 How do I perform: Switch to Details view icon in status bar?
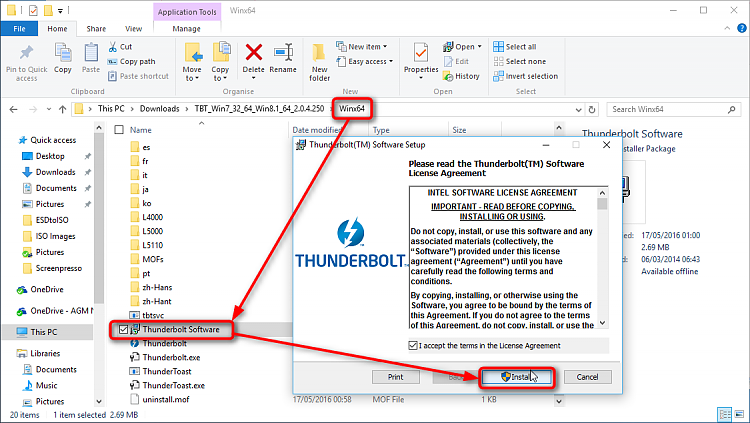point(725,414)
